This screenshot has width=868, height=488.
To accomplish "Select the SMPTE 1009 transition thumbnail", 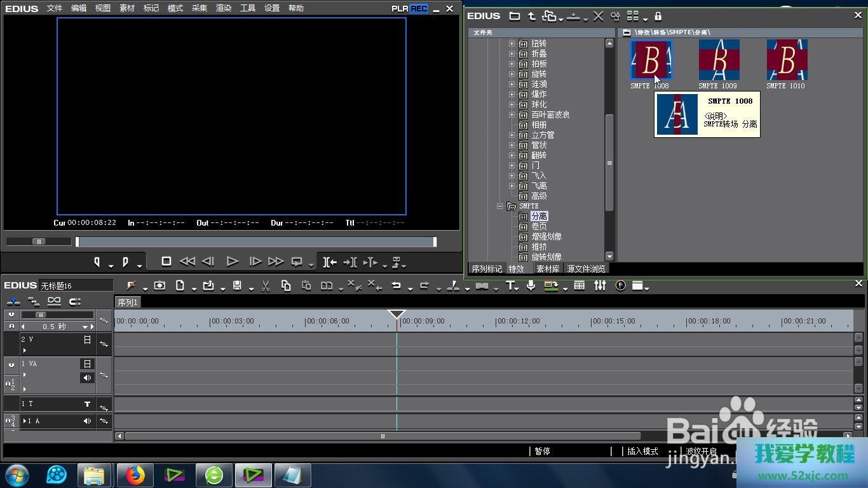I will pos(719,60).
